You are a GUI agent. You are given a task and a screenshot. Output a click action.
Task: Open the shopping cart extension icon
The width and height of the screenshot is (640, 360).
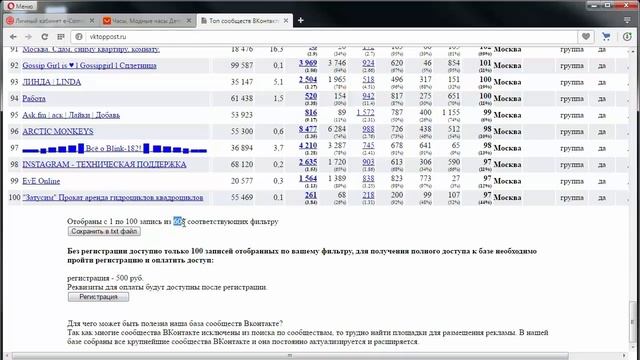click(606, 37)
